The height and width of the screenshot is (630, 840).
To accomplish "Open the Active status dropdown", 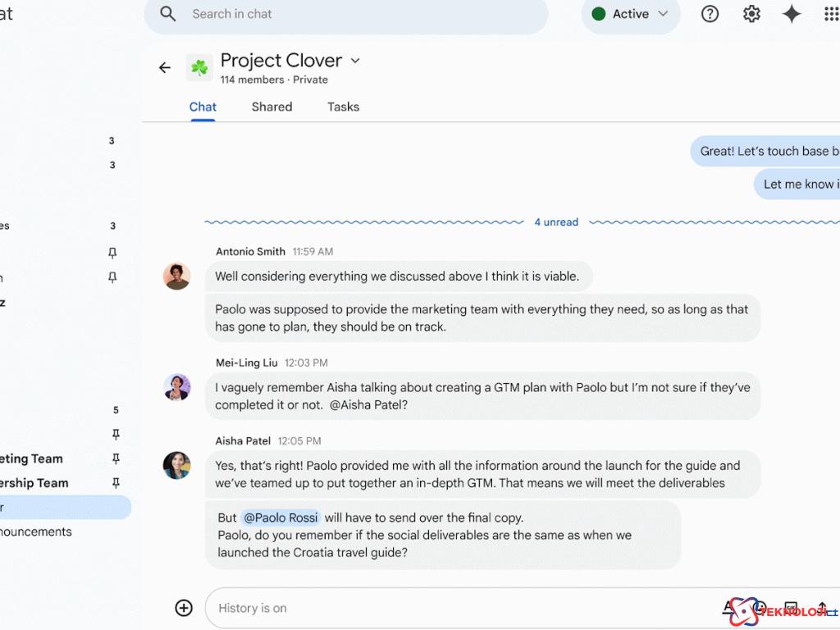I will [630, 14].
